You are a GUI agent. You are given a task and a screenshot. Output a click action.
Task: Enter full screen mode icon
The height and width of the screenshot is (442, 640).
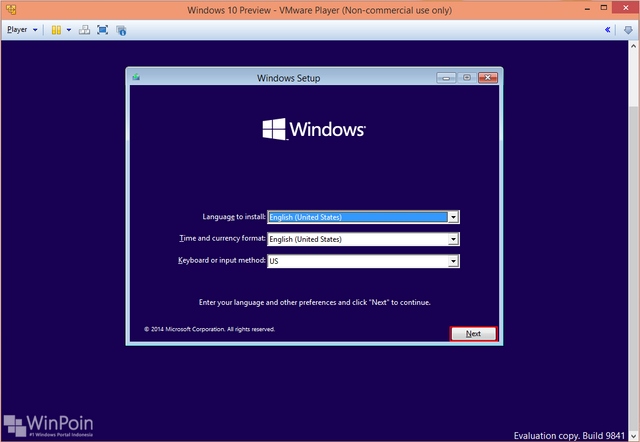click(x=102, y=30)
